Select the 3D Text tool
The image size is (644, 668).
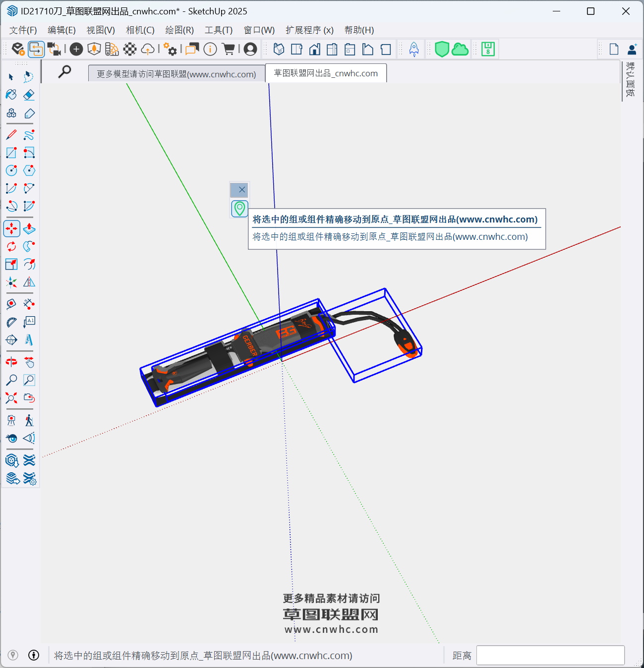[29, 340]
